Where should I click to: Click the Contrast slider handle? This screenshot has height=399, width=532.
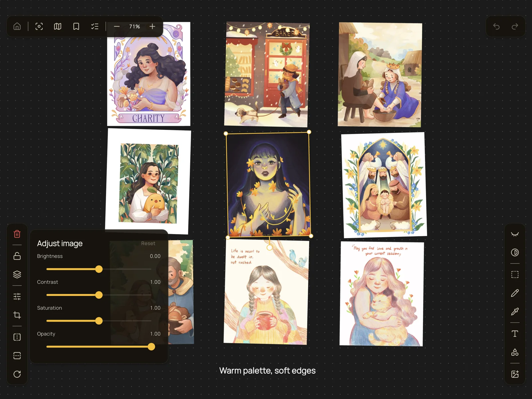tap(99, 295)
